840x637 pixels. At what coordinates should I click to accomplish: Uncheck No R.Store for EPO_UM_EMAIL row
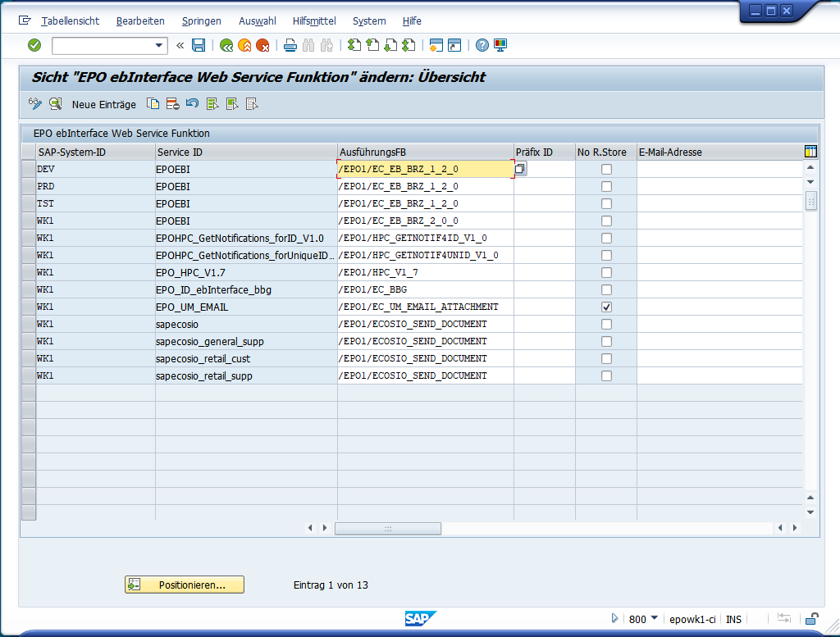pyautogui.click(x=606, y=307)
